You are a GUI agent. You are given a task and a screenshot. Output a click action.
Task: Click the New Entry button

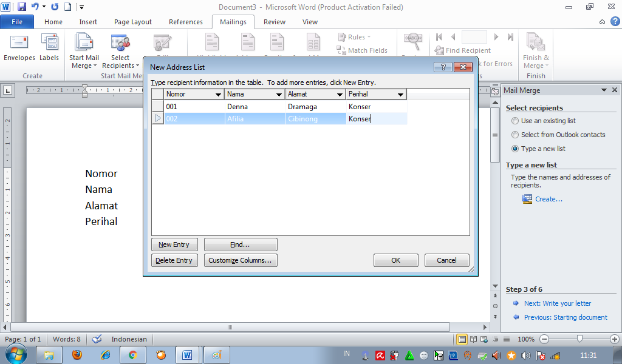point(174,244)
